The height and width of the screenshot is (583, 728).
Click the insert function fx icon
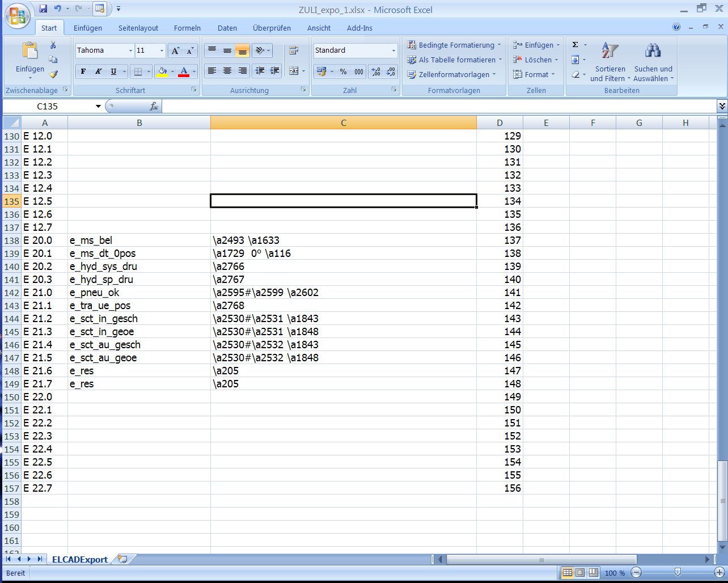click(154, 106)
